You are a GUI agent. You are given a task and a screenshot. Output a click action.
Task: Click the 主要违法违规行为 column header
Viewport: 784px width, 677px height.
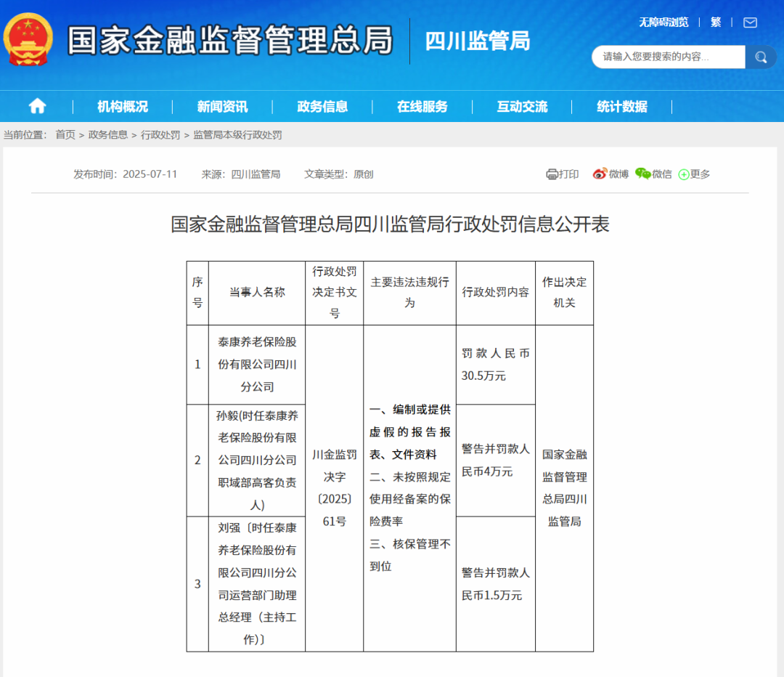click(410, 293)
